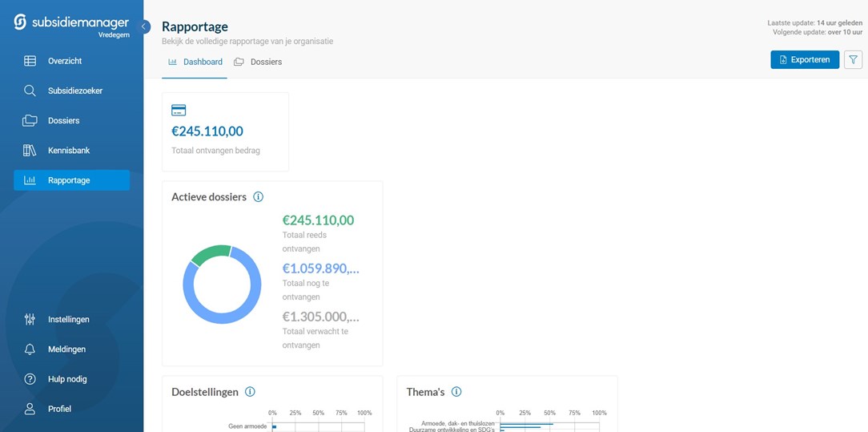
Task: Collapse the sidebar with the chevron arrow
Action: pyautogui.click(x=145, y=26)
